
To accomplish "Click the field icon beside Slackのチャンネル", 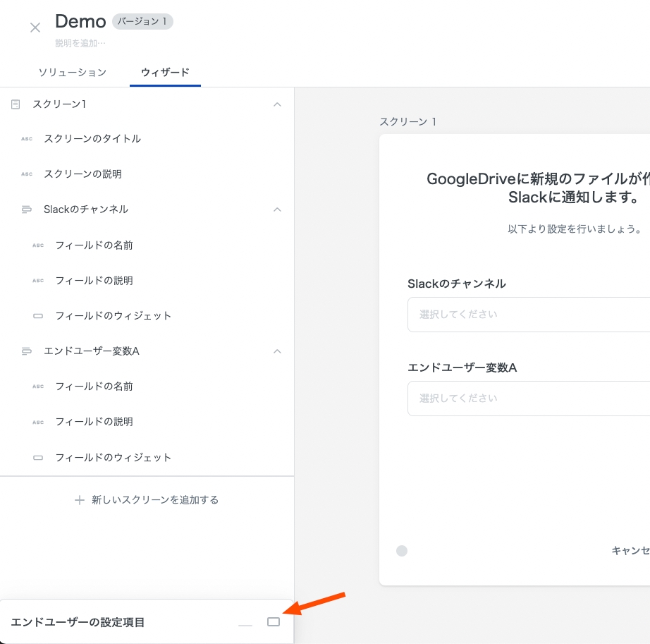I will tap(27, 209).
